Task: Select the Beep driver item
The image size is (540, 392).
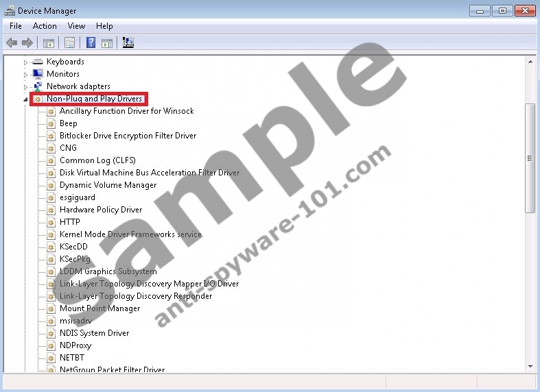Action: (68, 123)
